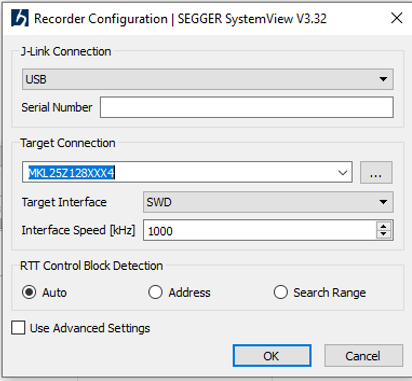Expand the target device MKL25Z128XXX4 combo box
Screen dimensions: 412x381
pyautogui.click(x=342, y=173)
